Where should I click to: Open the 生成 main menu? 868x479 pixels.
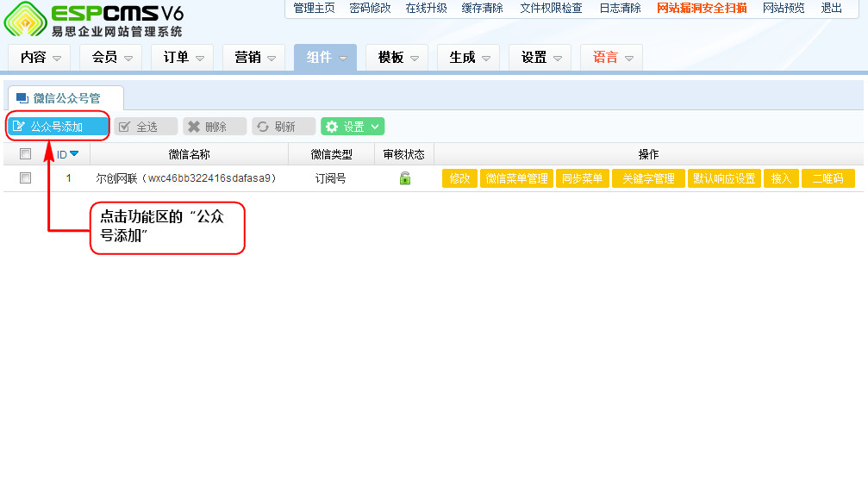coord(468,58)
